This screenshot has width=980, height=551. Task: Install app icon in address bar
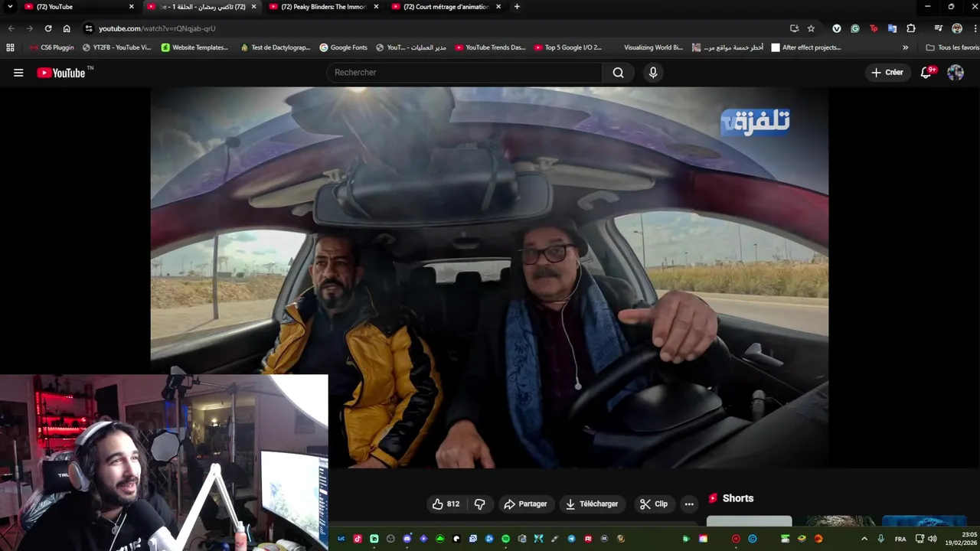(794, 28)
